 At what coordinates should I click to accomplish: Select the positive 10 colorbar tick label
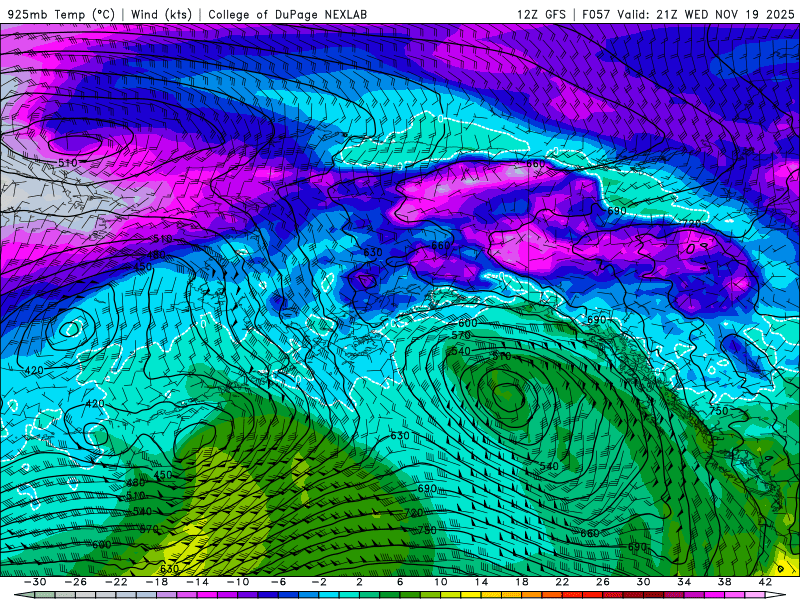[x=441, y=582]
